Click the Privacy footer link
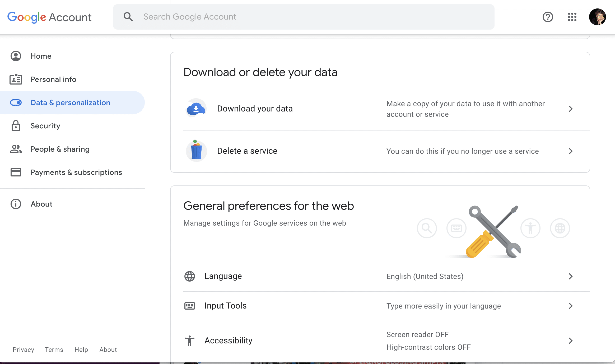This screenshot has width=615, height=364. pos(23,349)
